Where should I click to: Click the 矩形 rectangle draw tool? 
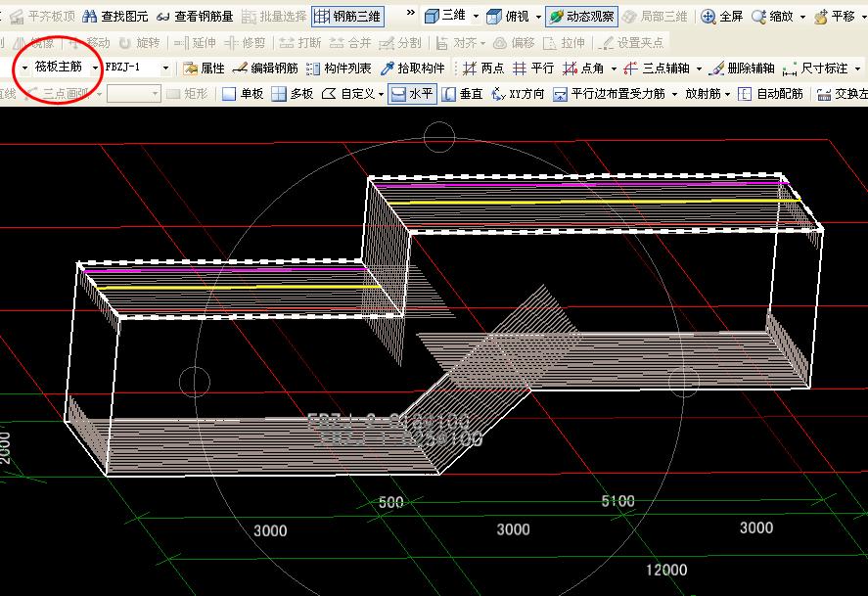pos(187,94)
